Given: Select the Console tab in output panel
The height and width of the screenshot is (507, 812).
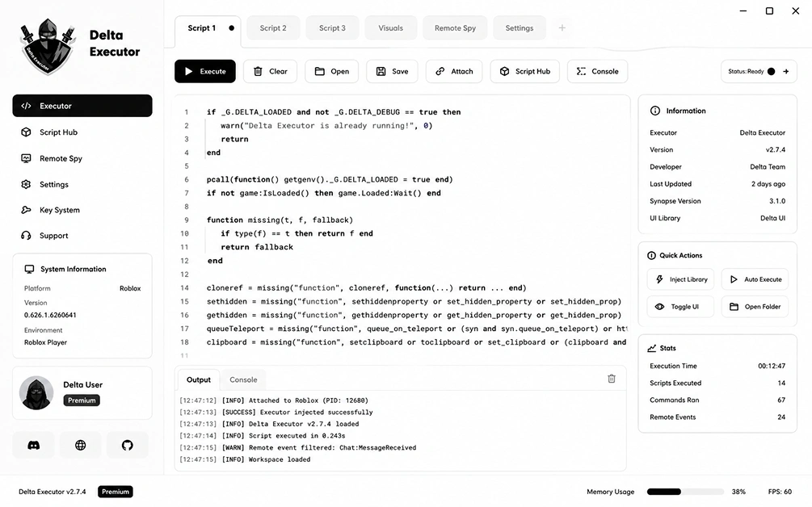Looking at the screenshot, I should tap(243, 379).
